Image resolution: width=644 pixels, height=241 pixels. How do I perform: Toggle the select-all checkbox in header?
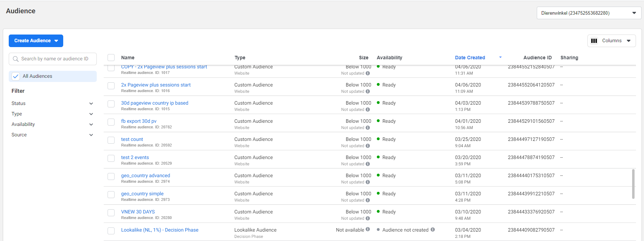coord(111,58)
